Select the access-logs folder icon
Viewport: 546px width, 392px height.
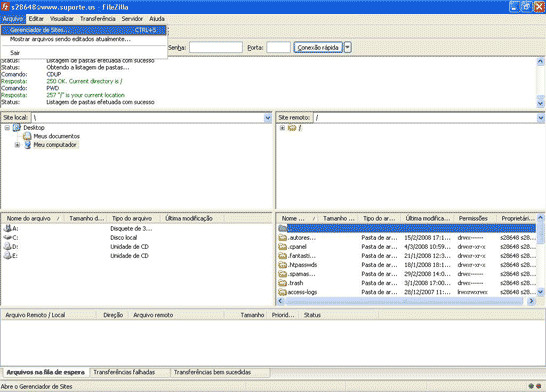click(x=283, y=292)
